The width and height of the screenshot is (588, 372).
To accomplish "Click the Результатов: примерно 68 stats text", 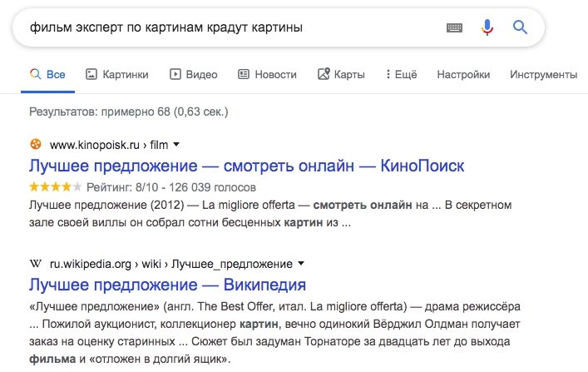I will click(129, 112).
